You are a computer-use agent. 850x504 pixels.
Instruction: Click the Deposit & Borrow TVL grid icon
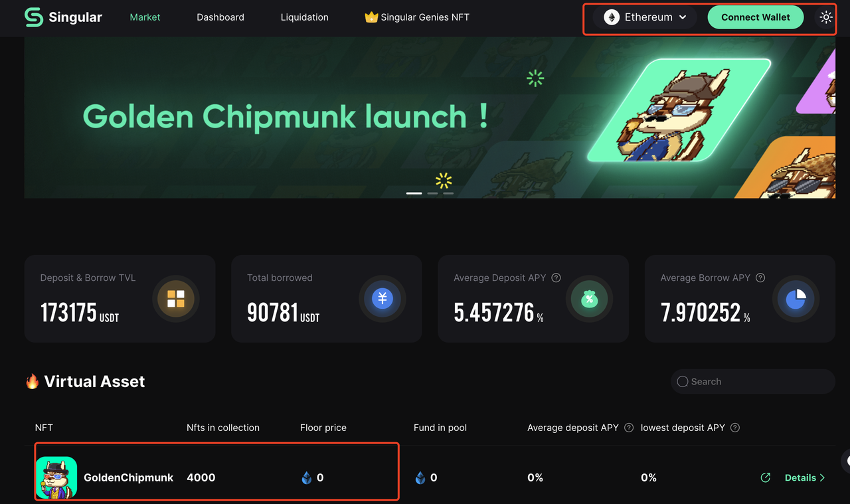(x=176, y=299)
